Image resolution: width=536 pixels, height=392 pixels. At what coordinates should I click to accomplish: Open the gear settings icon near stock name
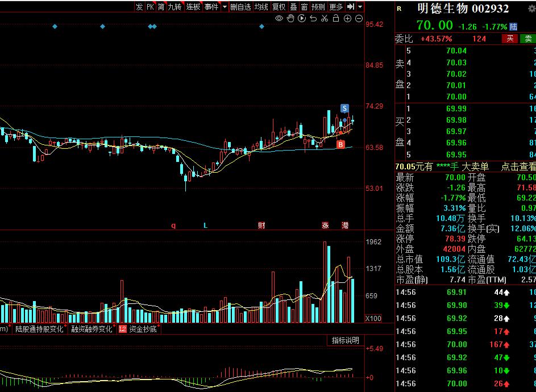tap(532, 10)
